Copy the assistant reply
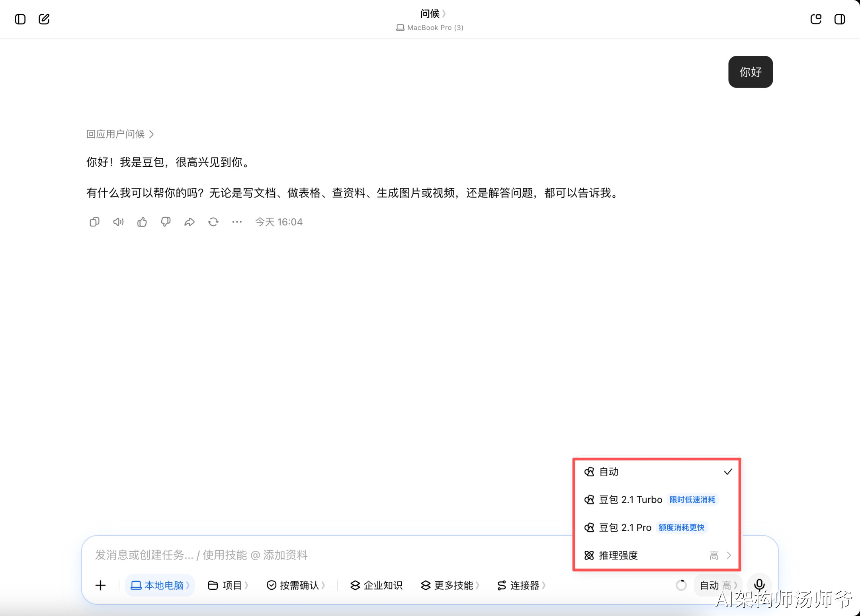Image resolution: width=860 pixels, height=616 pixels. click(x=94, y=222)
